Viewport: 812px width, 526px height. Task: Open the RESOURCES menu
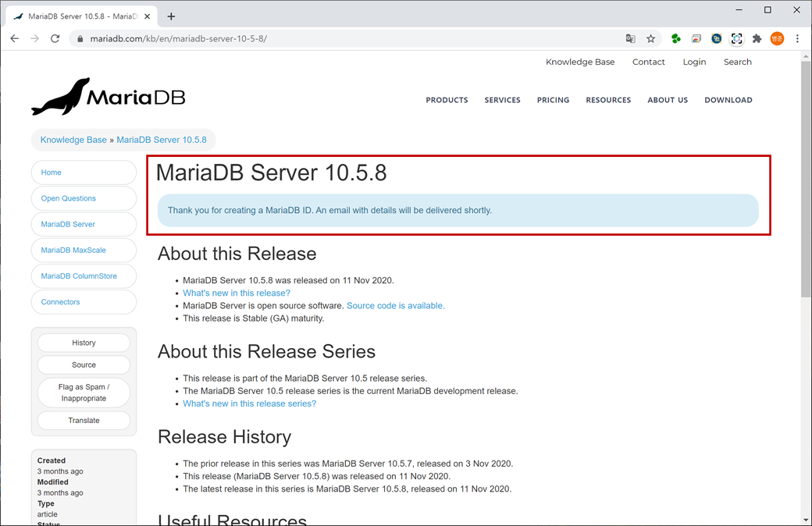point(608,100)
